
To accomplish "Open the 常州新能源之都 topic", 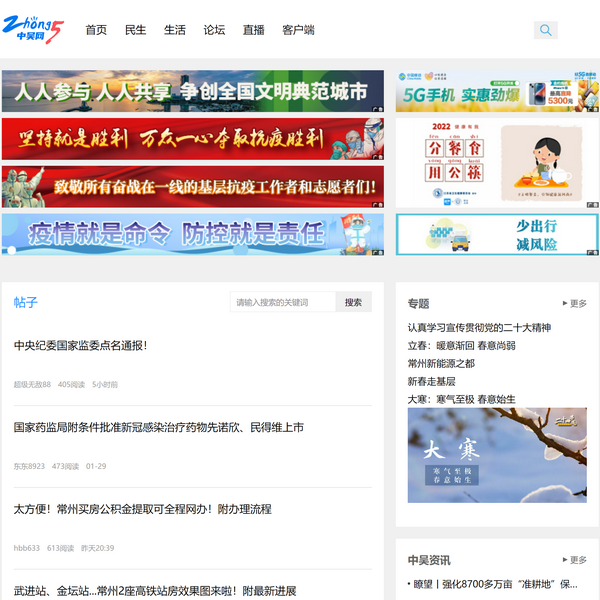I will click(x=441, y=363).
